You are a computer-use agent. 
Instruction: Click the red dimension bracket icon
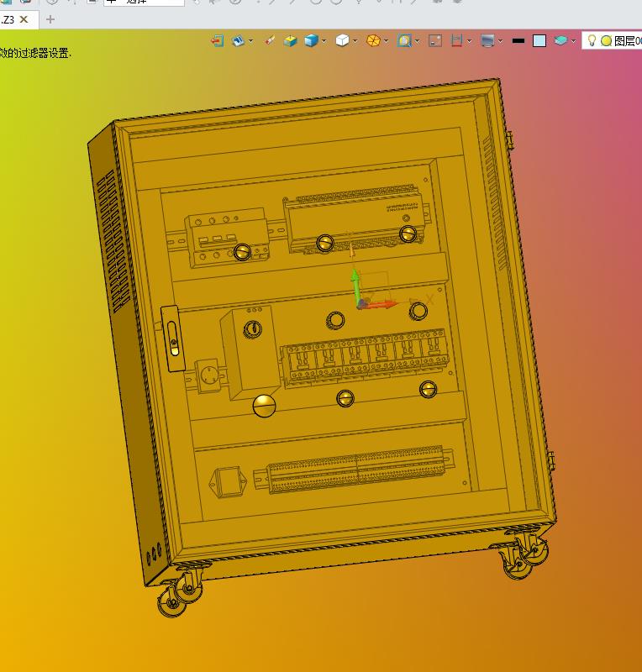457,40
